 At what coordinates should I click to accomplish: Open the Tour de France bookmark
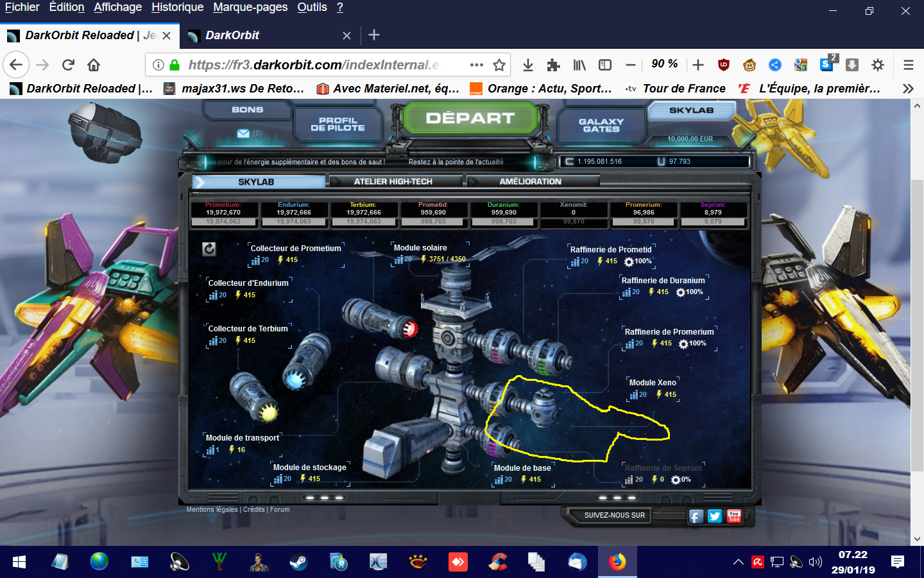[676, 89]
